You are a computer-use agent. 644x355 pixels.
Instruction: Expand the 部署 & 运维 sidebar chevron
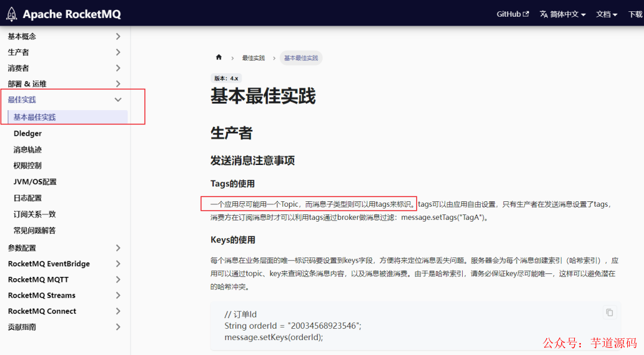(x=118, y=84)
